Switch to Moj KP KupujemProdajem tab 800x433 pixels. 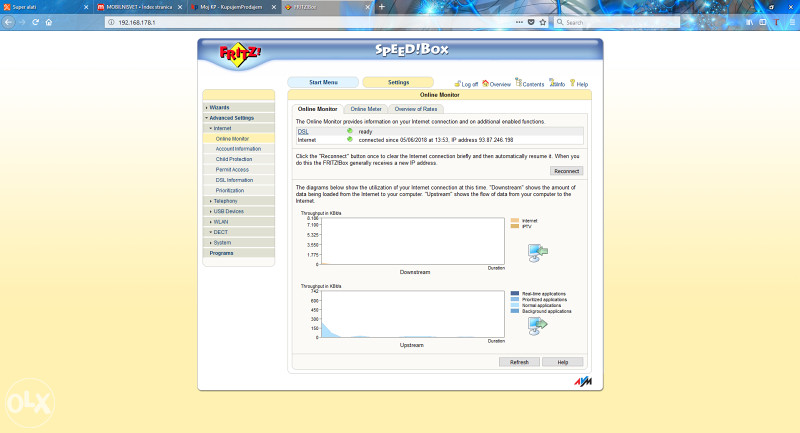(x=232, y=7)
